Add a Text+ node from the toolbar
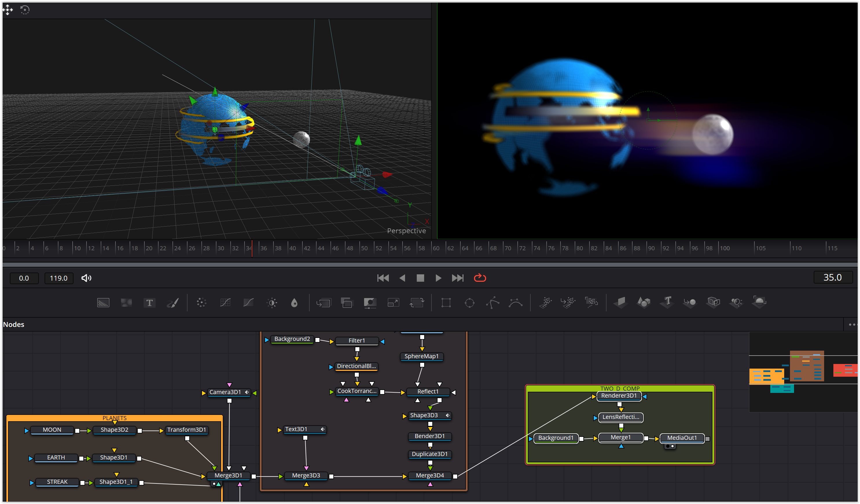 coord(150,303)
